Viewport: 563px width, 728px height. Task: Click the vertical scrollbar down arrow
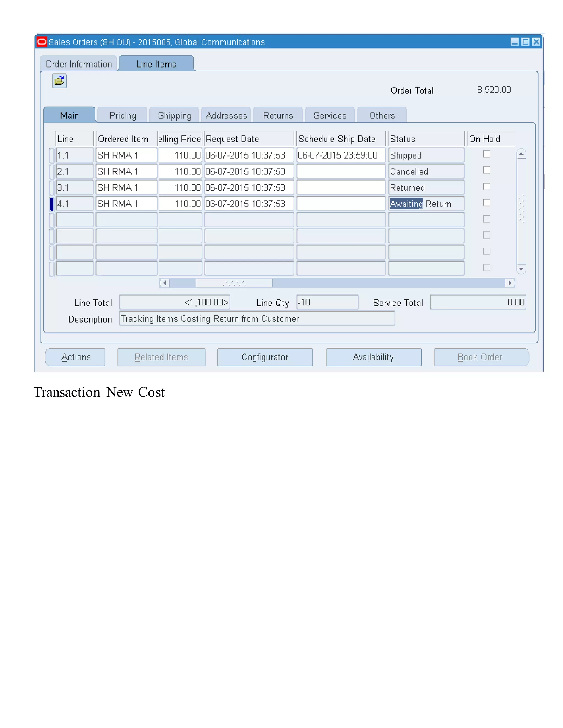[x=521, y=269]
